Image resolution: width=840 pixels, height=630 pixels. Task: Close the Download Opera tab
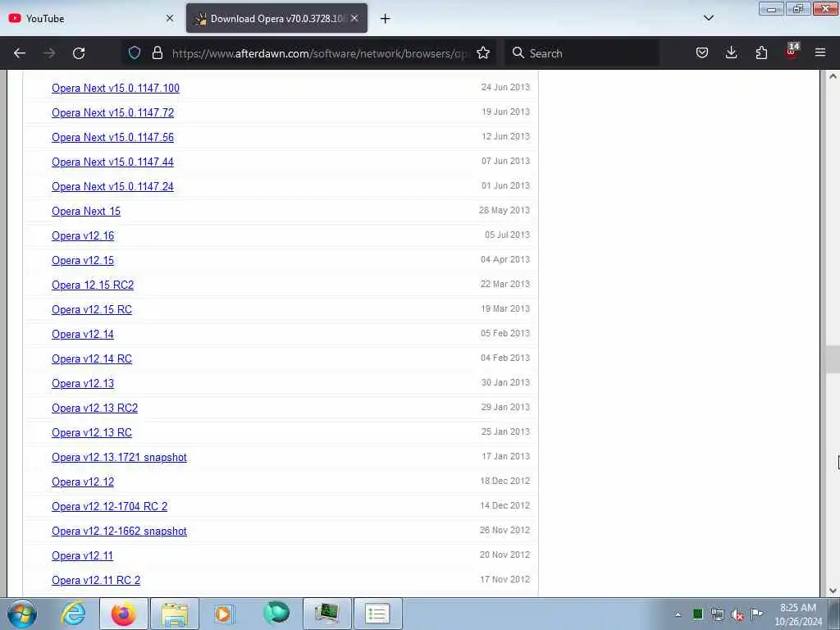click(354, 18)
